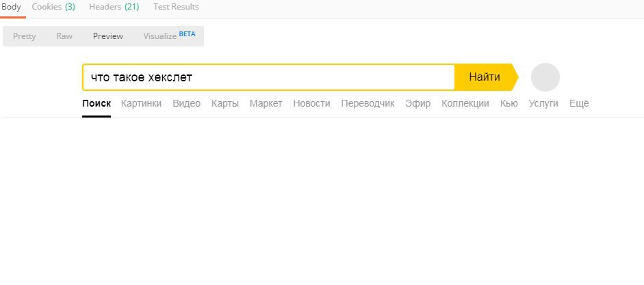Open the Коллекции collections link
This screenshot has height=285, width=644.
pos(465,104)
